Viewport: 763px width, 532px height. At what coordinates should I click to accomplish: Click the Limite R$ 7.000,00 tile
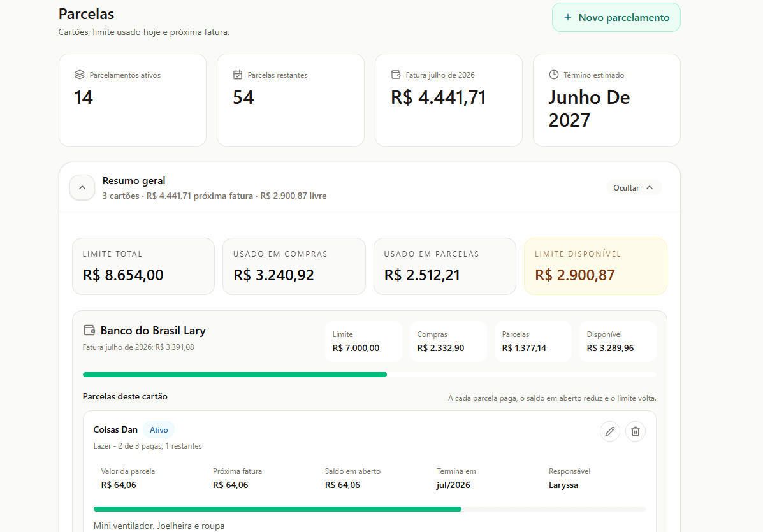point(363,341)
